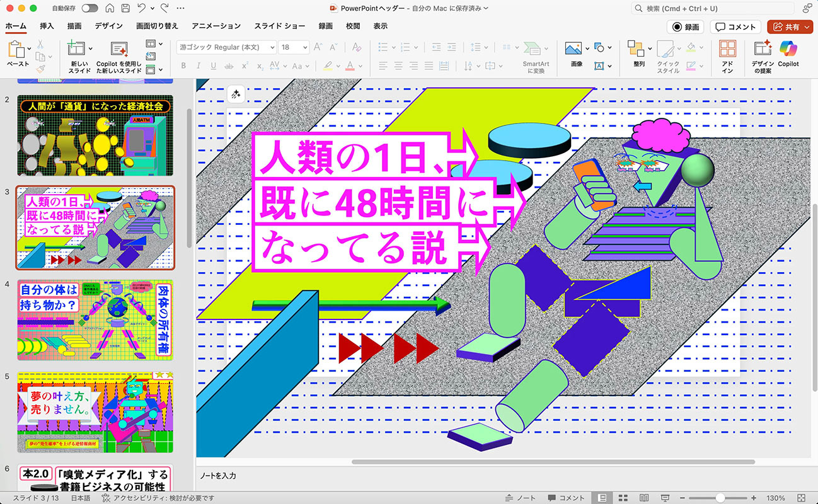Click the Comments (コメント) button top right
The height and width of the screenshot is (504, 818).
[x=735, y=27]
